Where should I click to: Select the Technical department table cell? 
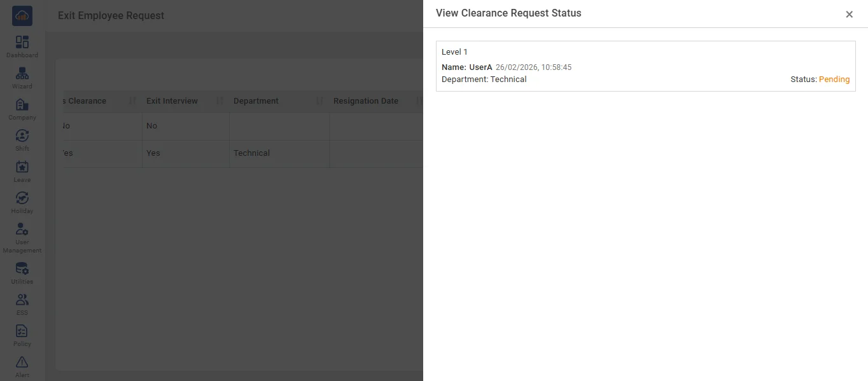251,153
